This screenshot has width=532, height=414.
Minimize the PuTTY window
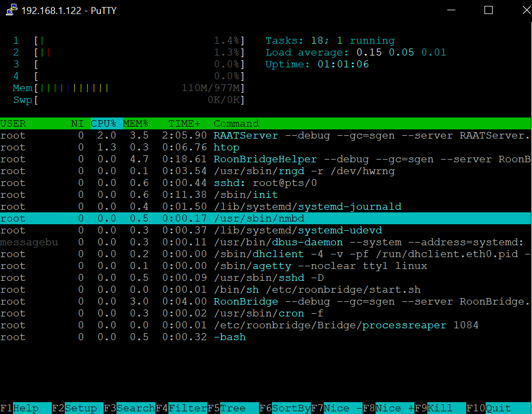[x=451, y=10]
